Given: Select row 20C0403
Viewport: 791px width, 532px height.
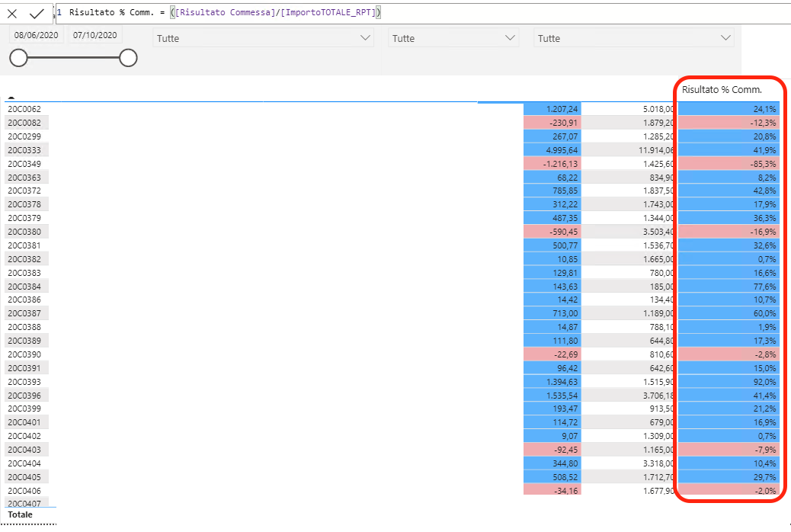Looking at the screenshot, I should click(x=24, y=450).
